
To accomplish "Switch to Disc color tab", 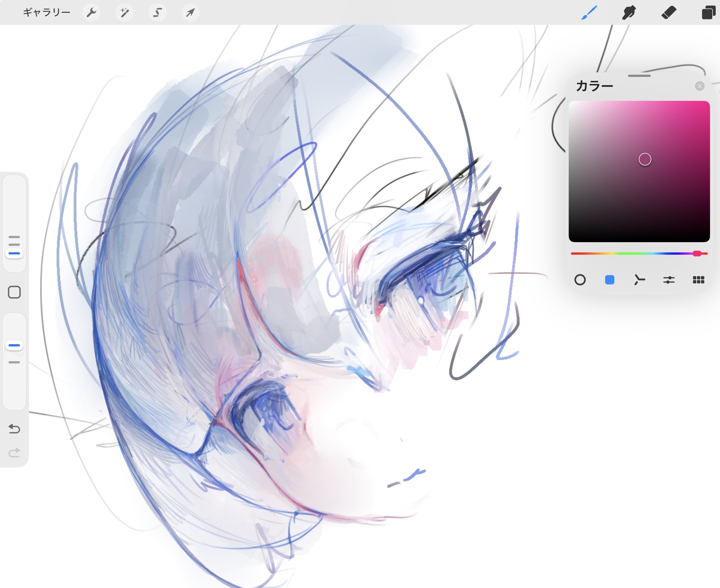I will (580, 280).
